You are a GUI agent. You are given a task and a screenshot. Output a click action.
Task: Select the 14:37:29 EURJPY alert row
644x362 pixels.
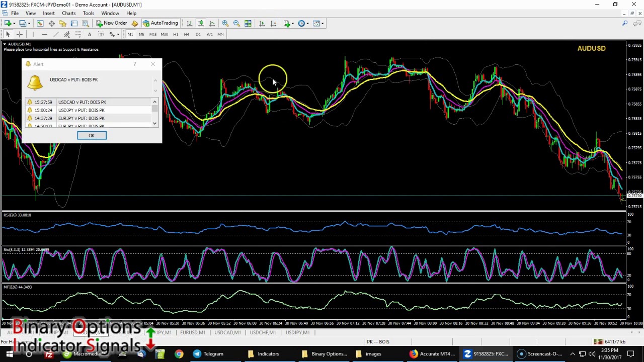[x=89, y=118]
